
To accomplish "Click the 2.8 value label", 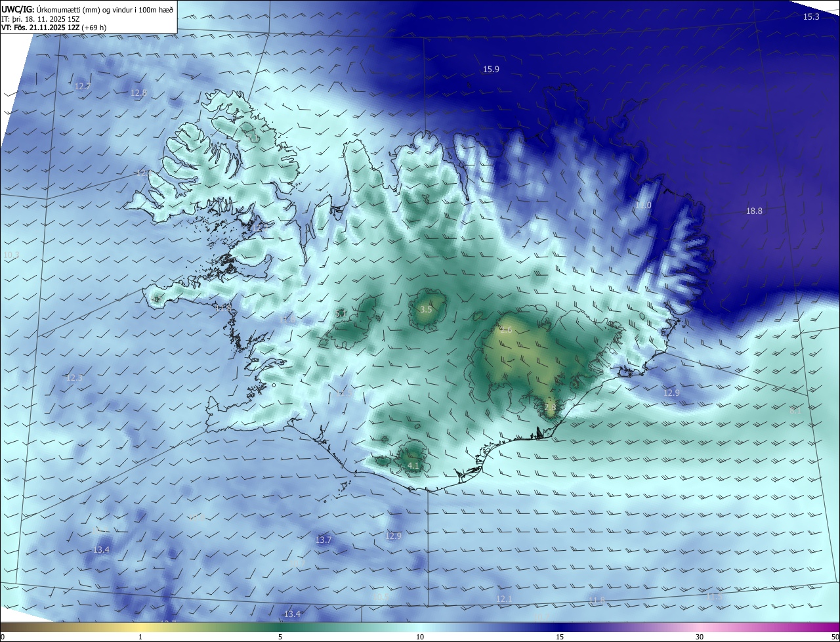I will 550,408.
